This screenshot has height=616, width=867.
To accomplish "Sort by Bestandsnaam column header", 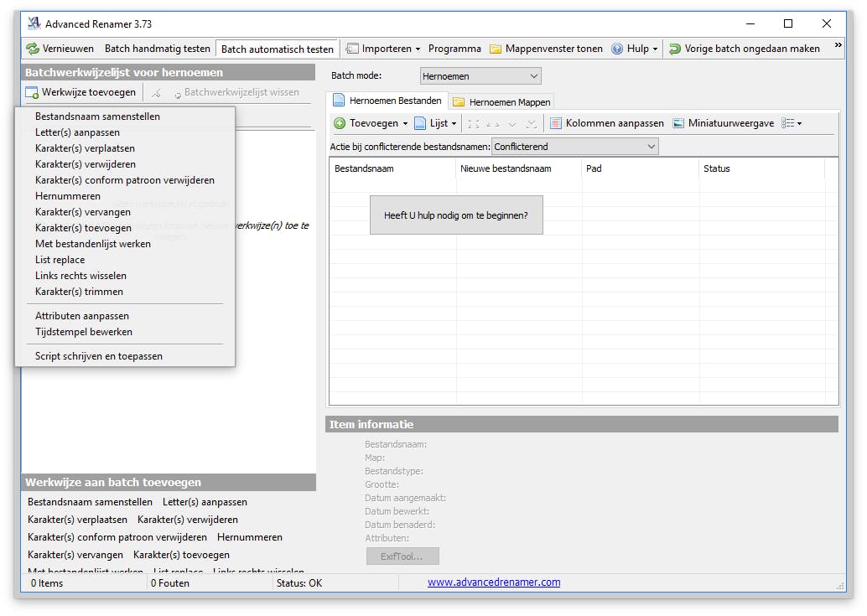I will click(392, 169).
